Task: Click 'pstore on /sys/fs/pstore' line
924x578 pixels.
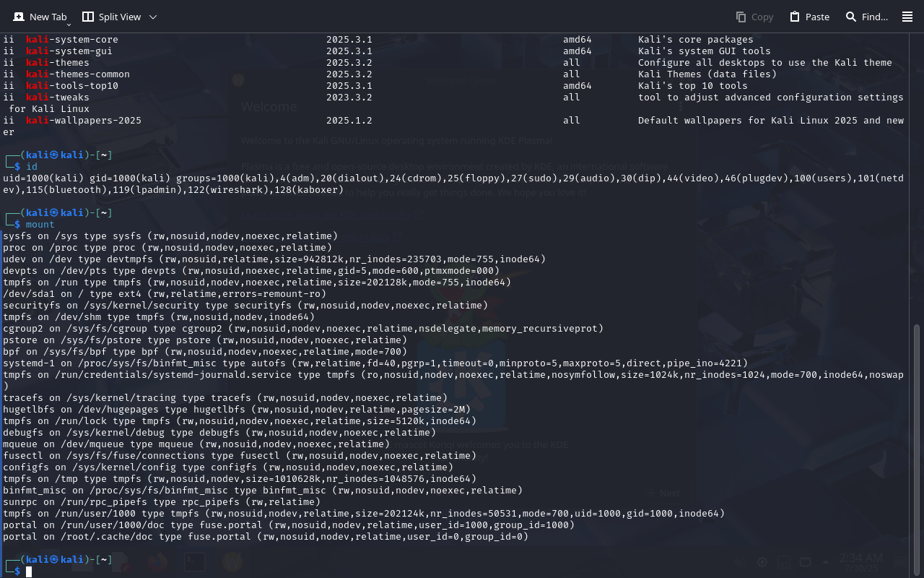Action: coord(205,340)
